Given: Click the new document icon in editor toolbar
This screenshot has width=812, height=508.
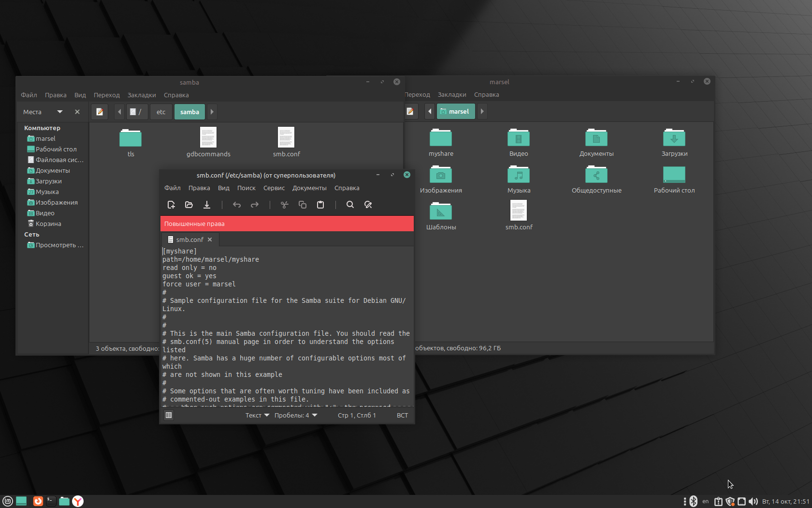Looking at the screenshot, I should click(171, 205).
